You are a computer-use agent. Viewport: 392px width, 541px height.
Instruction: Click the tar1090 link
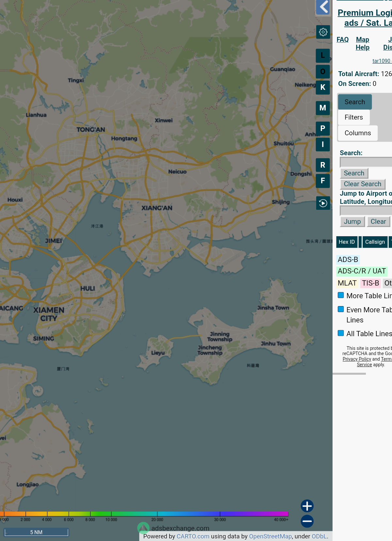click(x=382, y=61)
